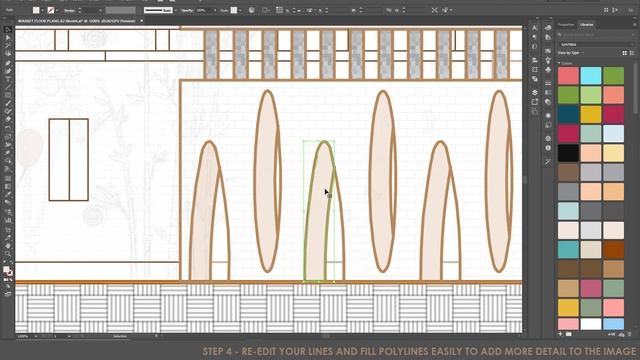Select the Market Floor Plans document tab

[x=77, y=20]
